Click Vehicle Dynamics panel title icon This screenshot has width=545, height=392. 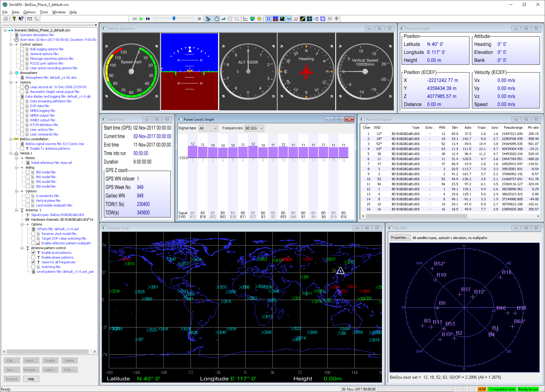pyautogui.click(x=104, y=28)
